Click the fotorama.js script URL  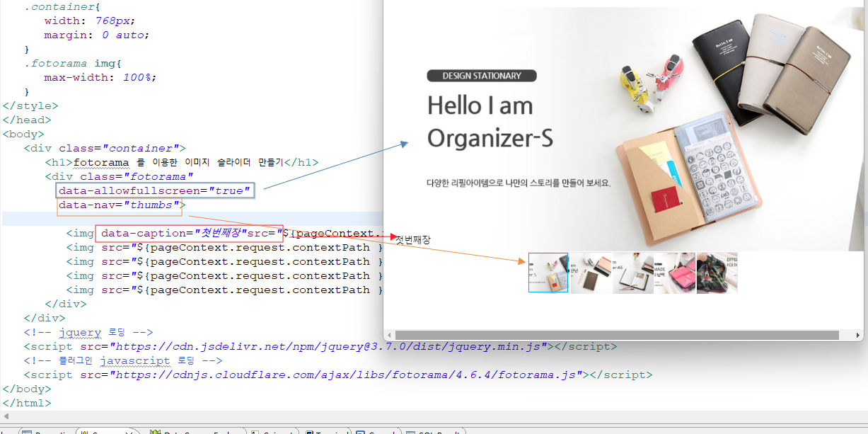point(349,375)
